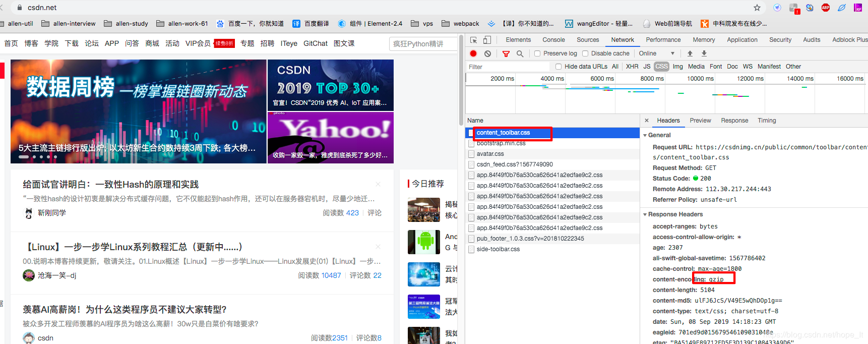Open the allen-interview bookmark folder
Screen dimensions: 868x344
coord(69,24)
